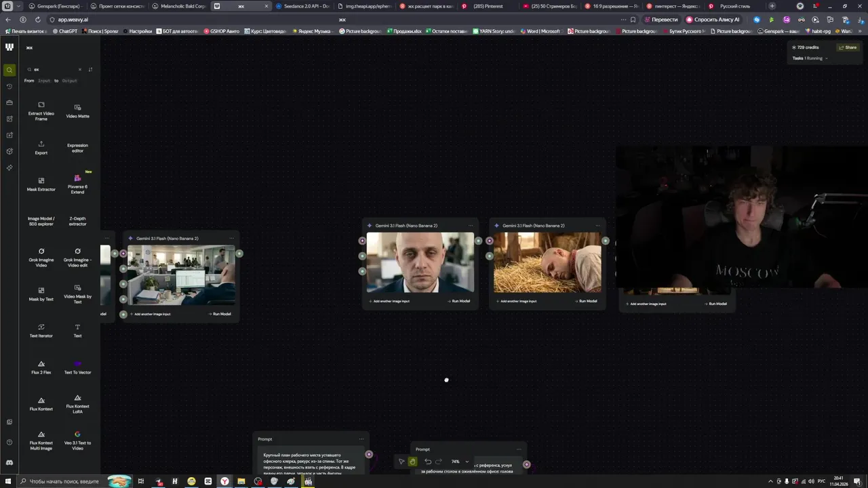Open the Weavy logo home icon
Image resolution: width=868 pixels, height=488 pixels.
coord(9,47)
